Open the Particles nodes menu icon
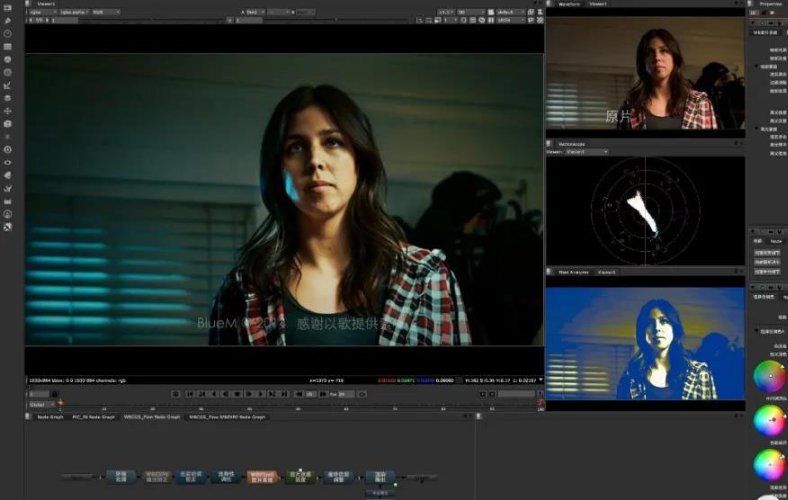The width and height of the screenshot is (788, 500). 8,137
